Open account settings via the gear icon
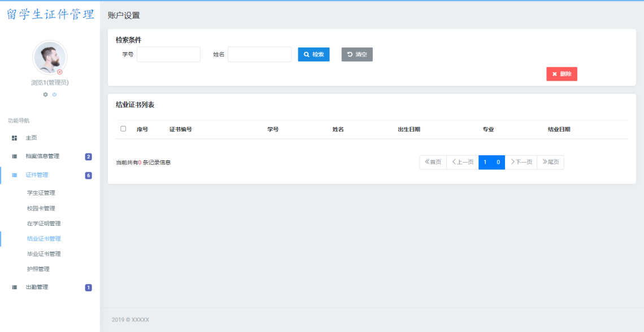644x332 pixels. [45, 94]
